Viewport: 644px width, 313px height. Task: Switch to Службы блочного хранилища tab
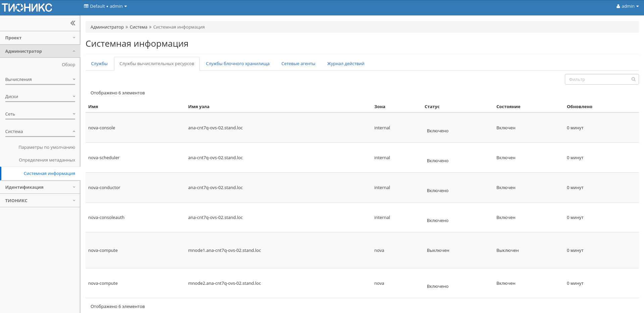237,64
